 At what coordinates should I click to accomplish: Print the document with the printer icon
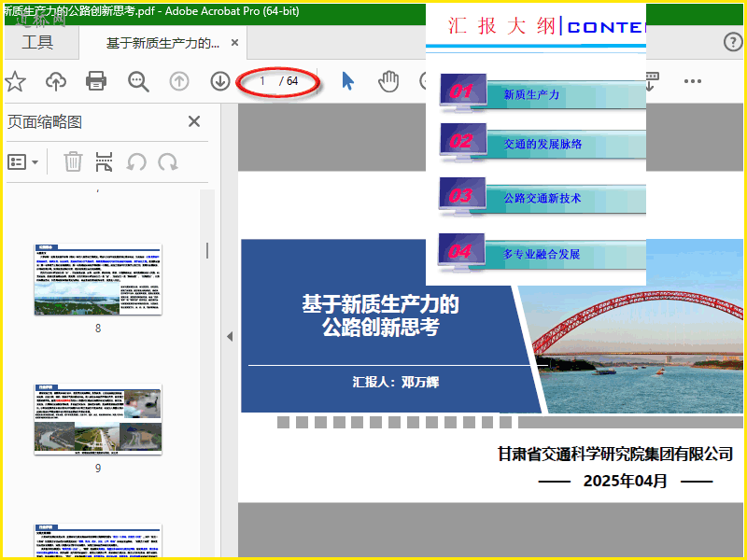tap(96, 81)
